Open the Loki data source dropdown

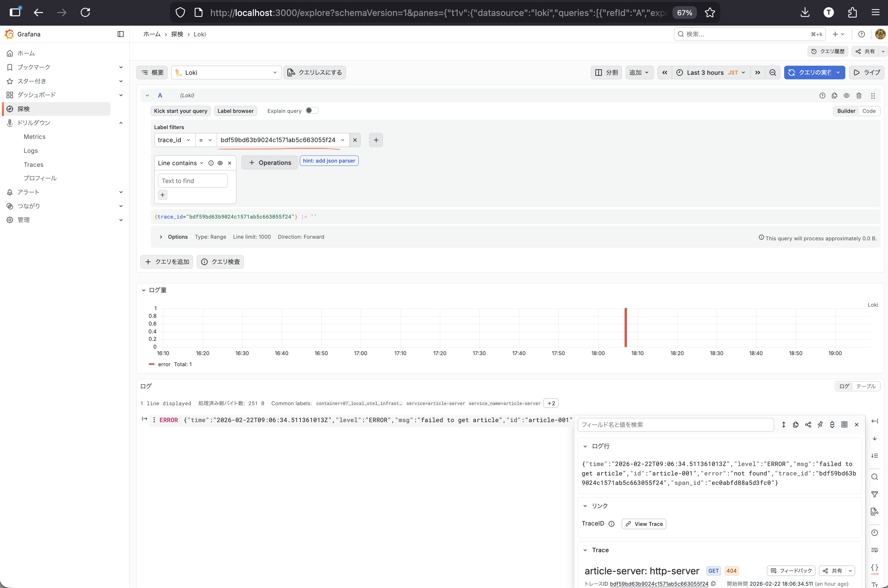click(226, 73)
